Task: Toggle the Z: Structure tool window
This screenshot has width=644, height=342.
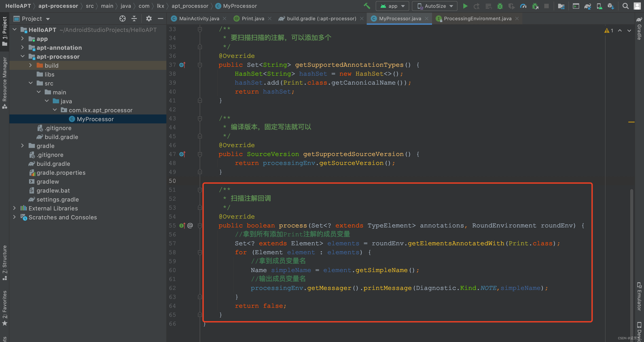Action: (4, 262)
